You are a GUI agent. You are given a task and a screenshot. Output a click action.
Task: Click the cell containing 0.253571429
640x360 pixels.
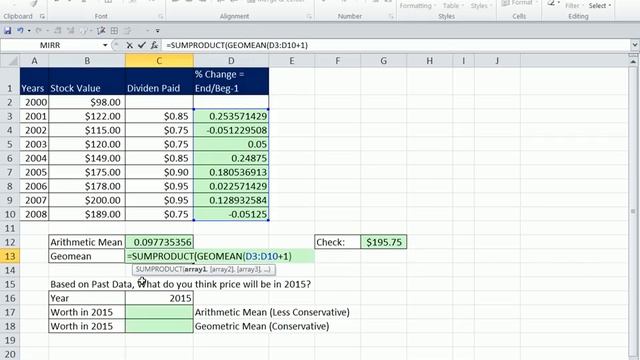[x=231, y=116]
